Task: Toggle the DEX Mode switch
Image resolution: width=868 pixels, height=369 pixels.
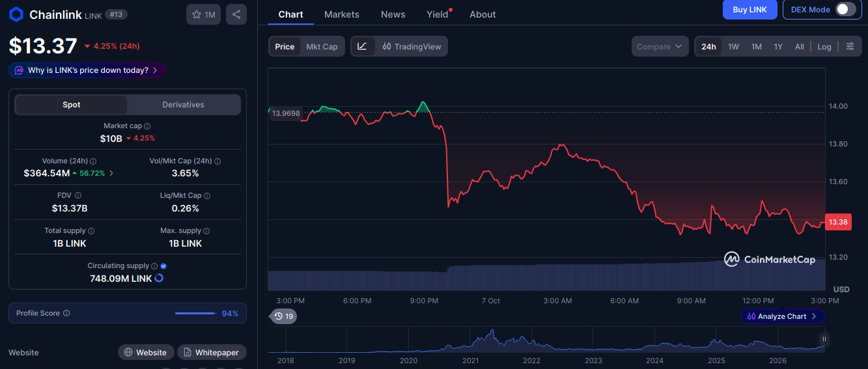Action: tap(845, 9)
